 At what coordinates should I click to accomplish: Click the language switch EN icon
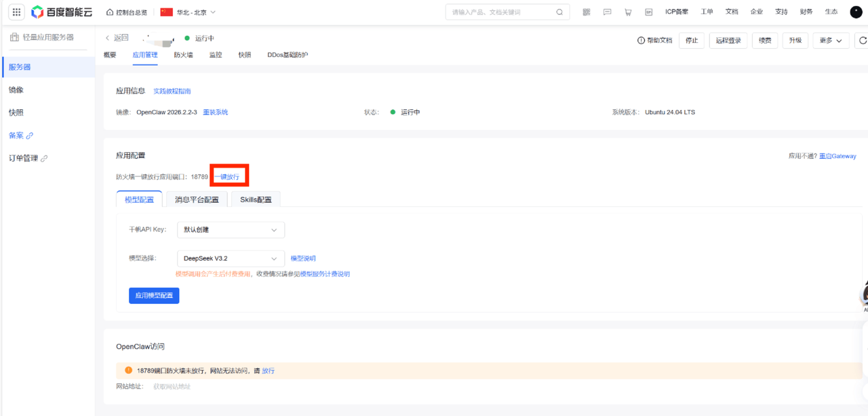pyautogui.click(x=648, y=12)
